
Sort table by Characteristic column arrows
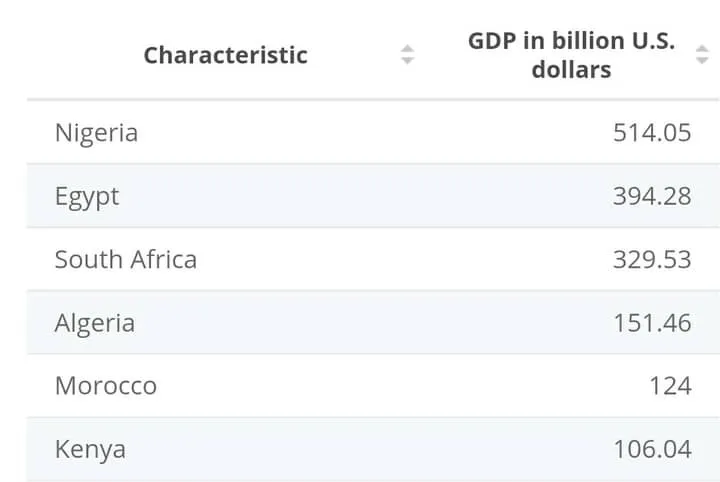click(407, 55)
